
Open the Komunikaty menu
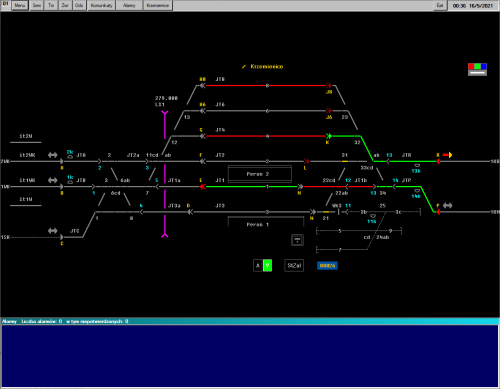101,5
